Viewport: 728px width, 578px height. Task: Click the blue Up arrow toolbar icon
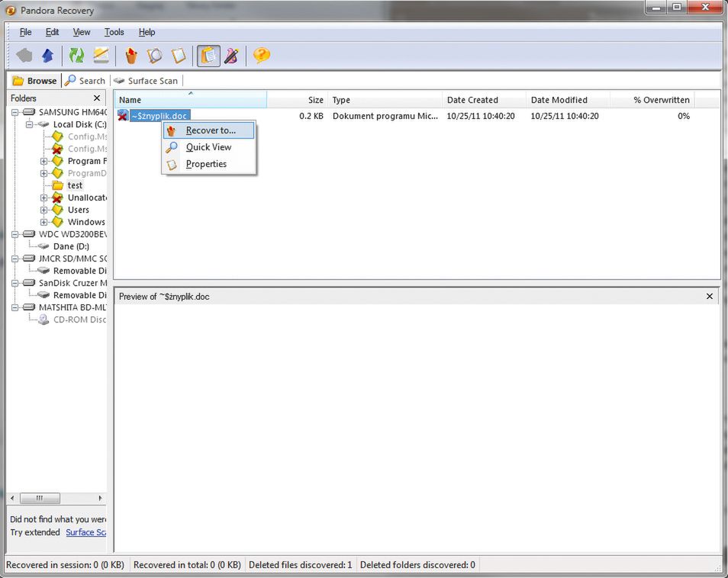pos(48,56)
